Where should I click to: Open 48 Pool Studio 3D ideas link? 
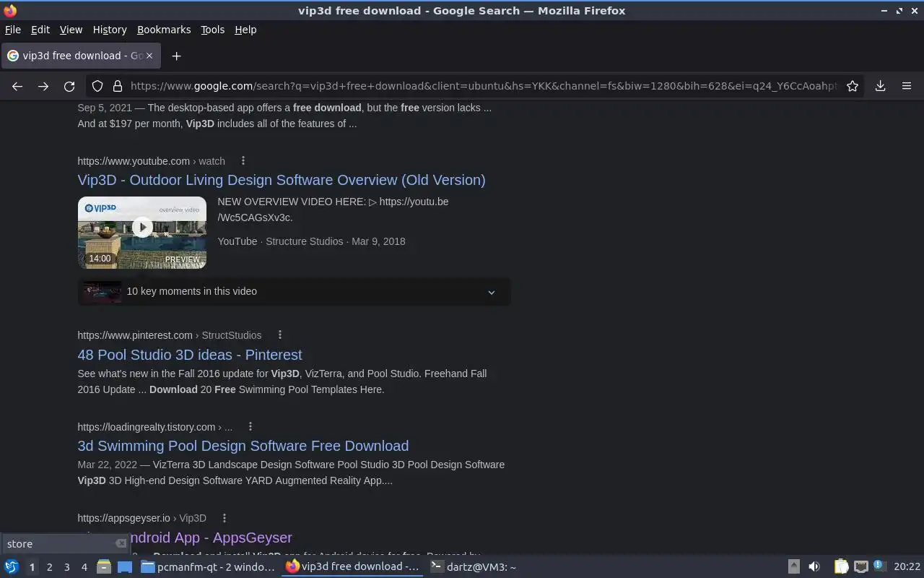(190, 355)
